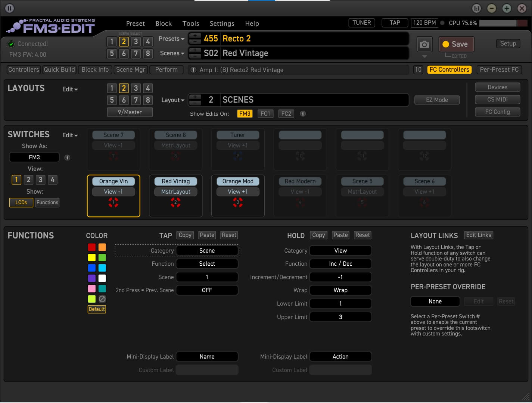The image size is (532, 403).
Task: Select scene 1 in Scene Select
Action: click(112, 41)
